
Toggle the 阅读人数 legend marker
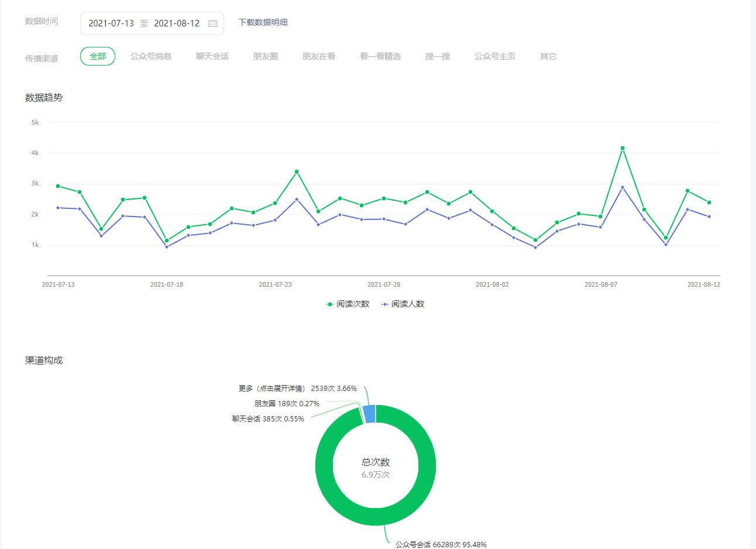pos(385,304)
